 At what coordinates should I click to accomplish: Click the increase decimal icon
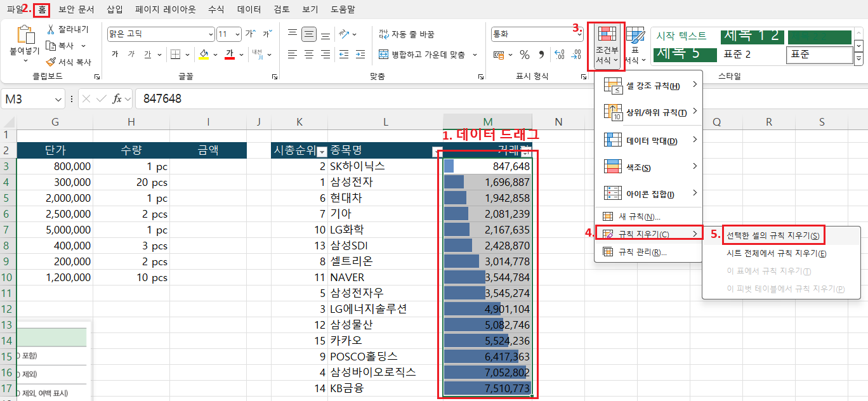(x=560, y=55)
